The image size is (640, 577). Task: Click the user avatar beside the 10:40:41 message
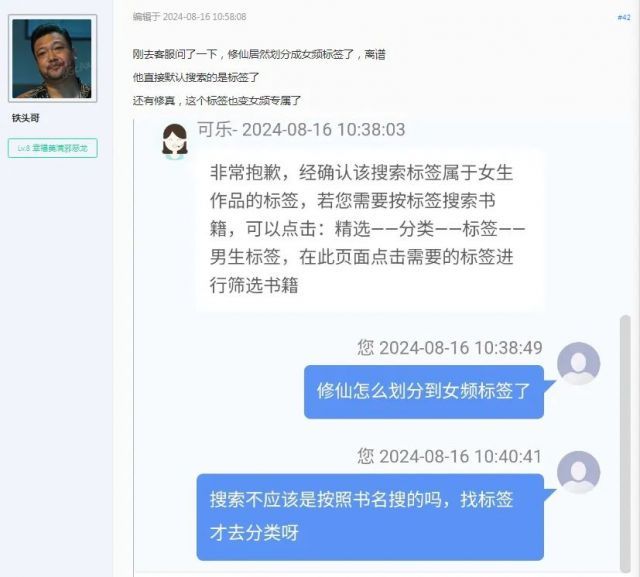point(578,472)
